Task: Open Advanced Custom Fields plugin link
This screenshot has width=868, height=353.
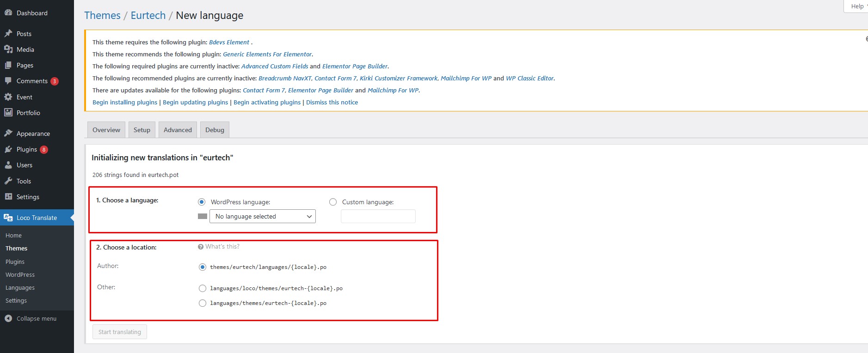Action: coord(275,66)
